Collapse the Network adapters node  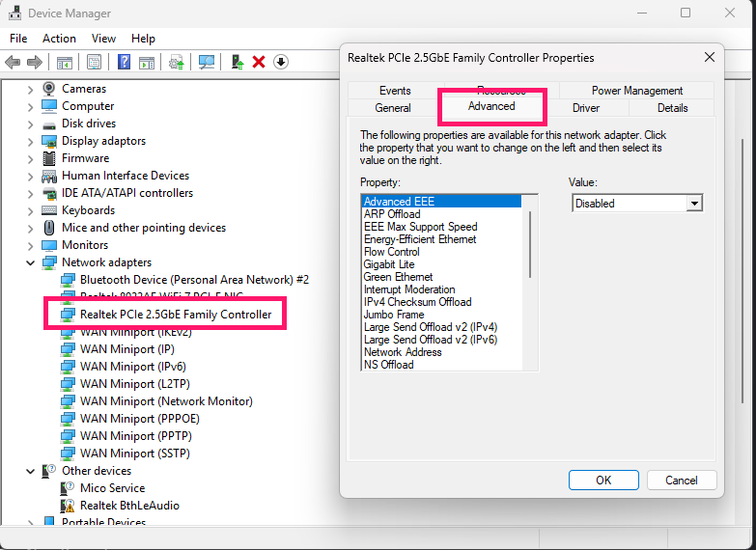[x=30, y=262]
